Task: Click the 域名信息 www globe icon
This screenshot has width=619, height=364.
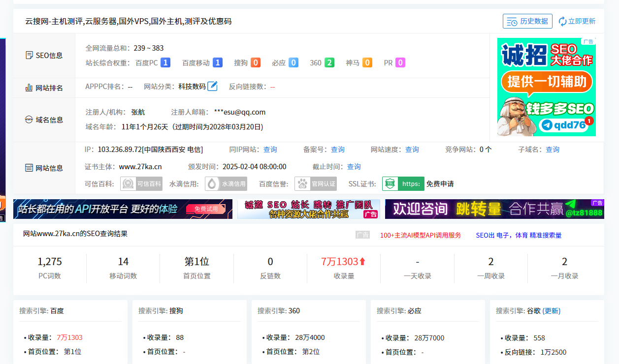Action: pos(29,120)
